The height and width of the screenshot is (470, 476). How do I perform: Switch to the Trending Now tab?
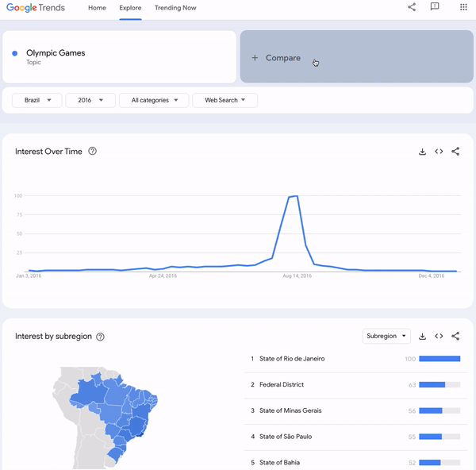click(175, 8)
